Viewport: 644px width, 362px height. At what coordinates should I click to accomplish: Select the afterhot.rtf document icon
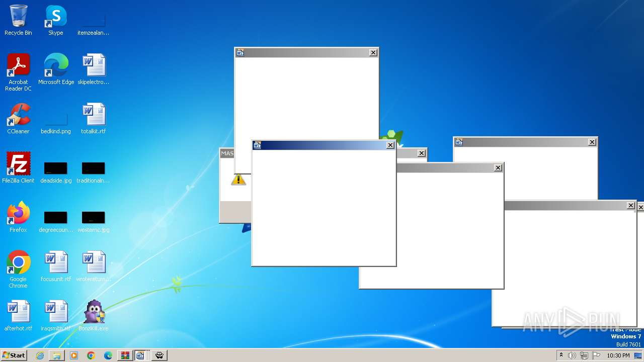pyautogui.click(x=18, y=316)
